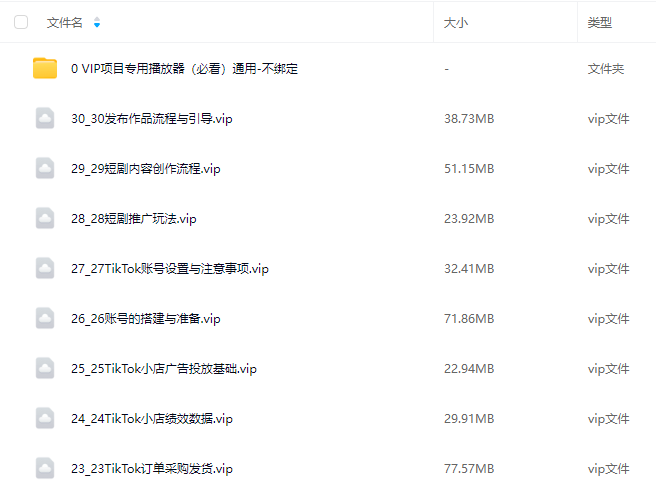Click file icon for 23_23TikTok订单采购发货.vip
This screenshot has width=656, height=482.
click(x=45, y=468)
